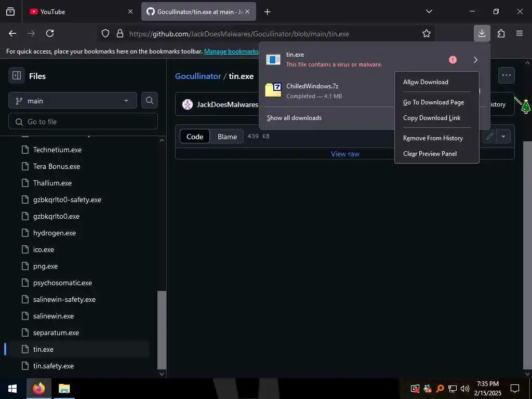Collapse the Files side panel icon
532x399 pixels.
[x=16, y=75]
